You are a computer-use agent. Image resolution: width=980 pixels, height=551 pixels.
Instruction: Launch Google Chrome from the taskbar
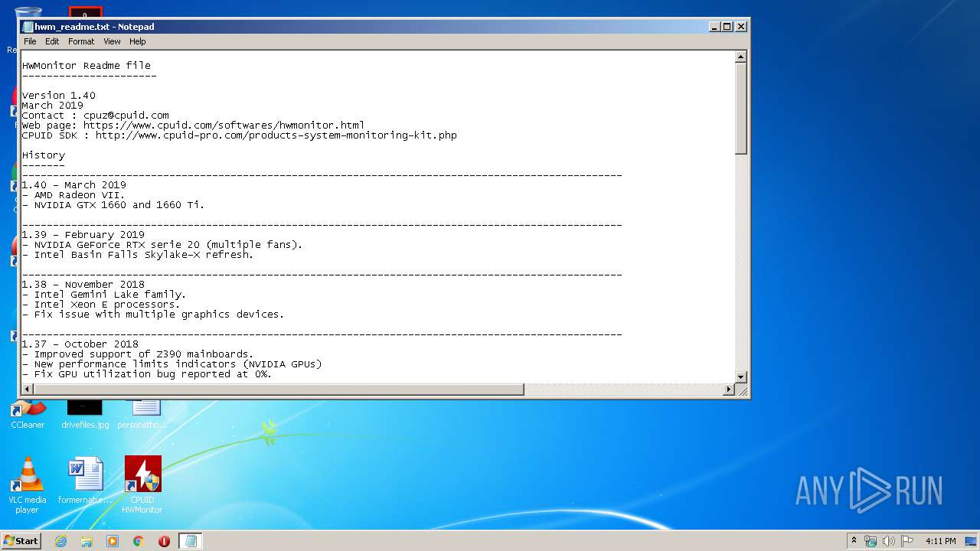point(139,541)
